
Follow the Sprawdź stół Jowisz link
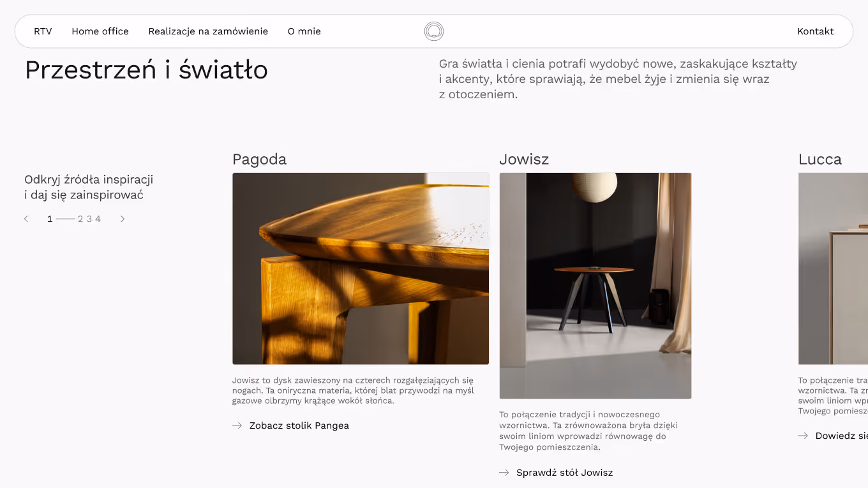[565, 473]
